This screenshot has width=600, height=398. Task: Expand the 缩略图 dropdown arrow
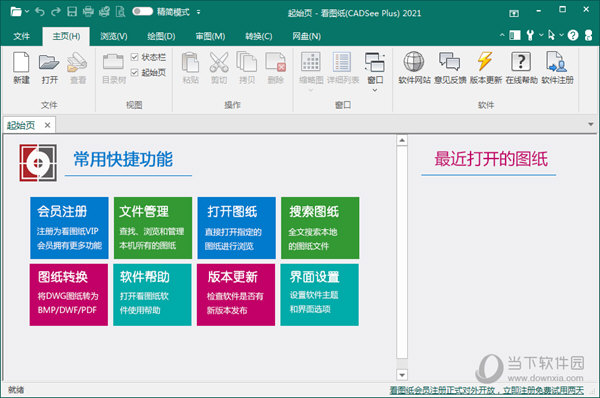[x=311, y=90]
